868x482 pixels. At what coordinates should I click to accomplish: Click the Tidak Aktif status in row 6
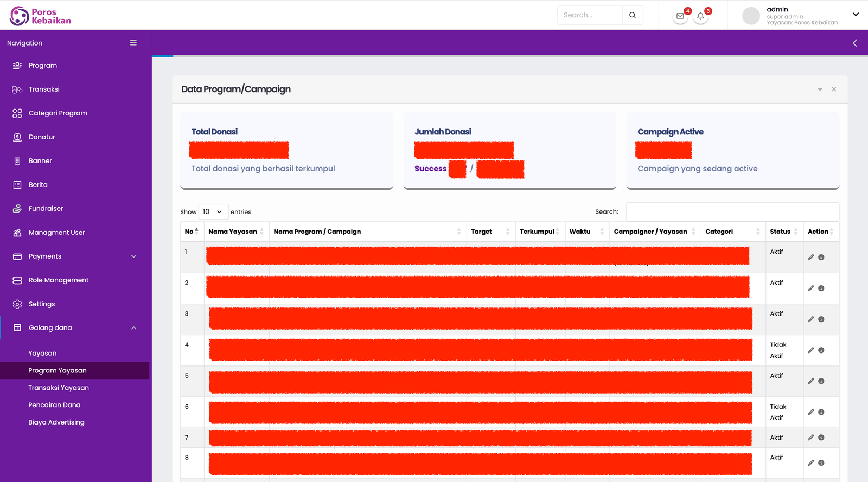click(778, 412)
